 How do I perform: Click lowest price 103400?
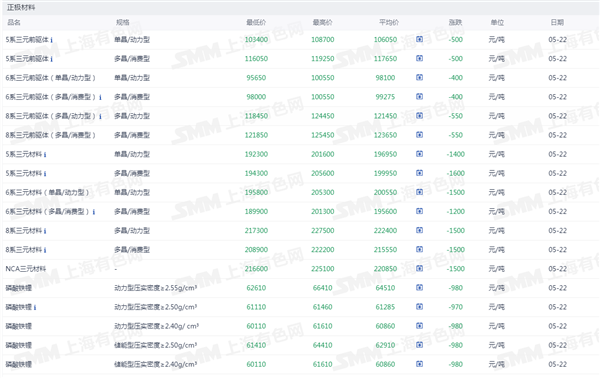256,39
